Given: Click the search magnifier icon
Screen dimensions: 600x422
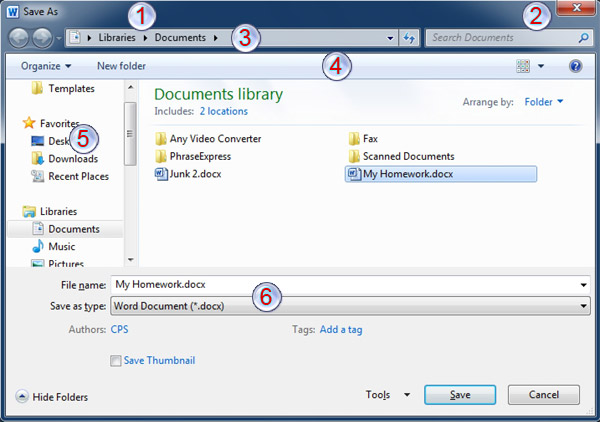Looking at the screenshot, I should [x=584, y=38].
